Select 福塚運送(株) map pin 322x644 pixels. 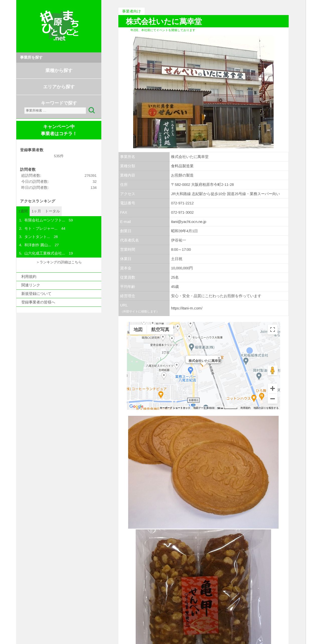(x=191, y=347)
